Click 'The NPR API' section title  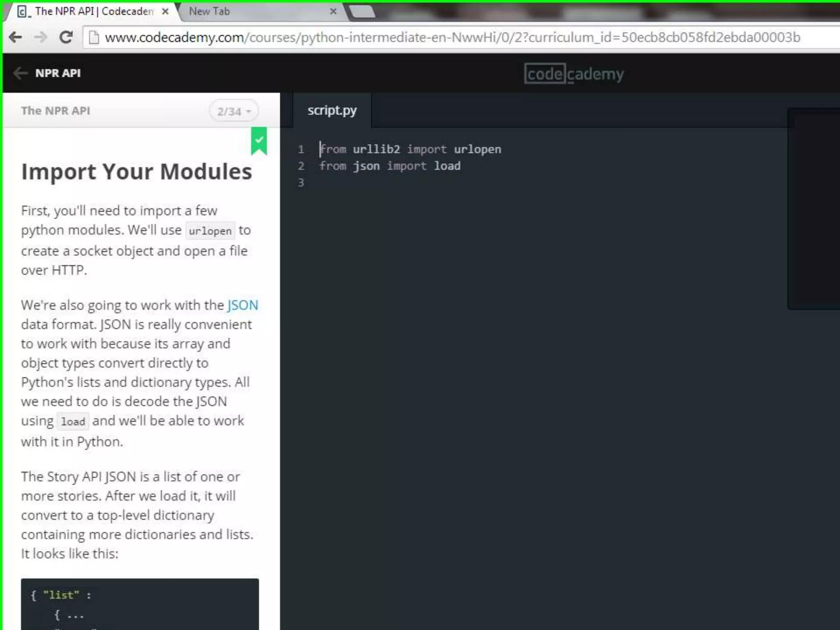pos(55,111)
